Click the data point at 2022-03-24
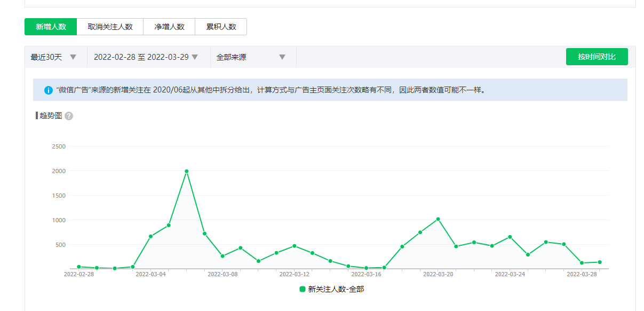The image size is (644, 311). click(x=510, y=237)
